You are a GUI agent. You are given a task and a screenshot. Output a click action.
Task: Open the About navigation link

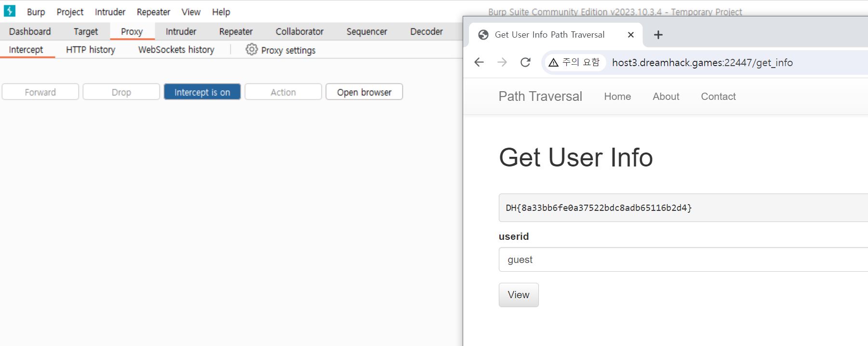click(666, 97)
